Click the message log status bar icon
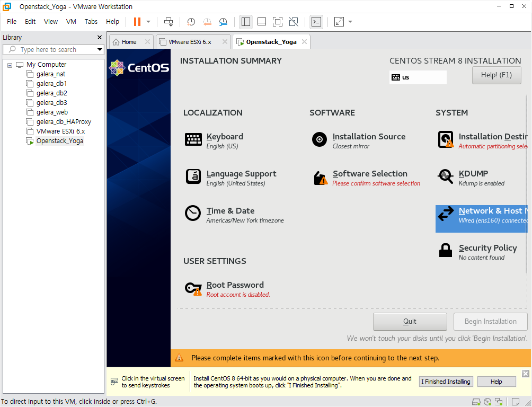532x407 pixels. [515, 402]
